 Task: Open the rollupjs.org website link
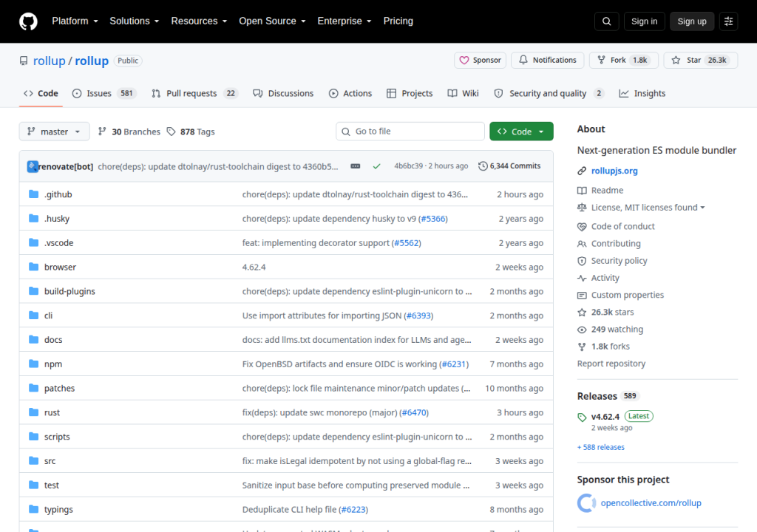(x=614, y=171)
